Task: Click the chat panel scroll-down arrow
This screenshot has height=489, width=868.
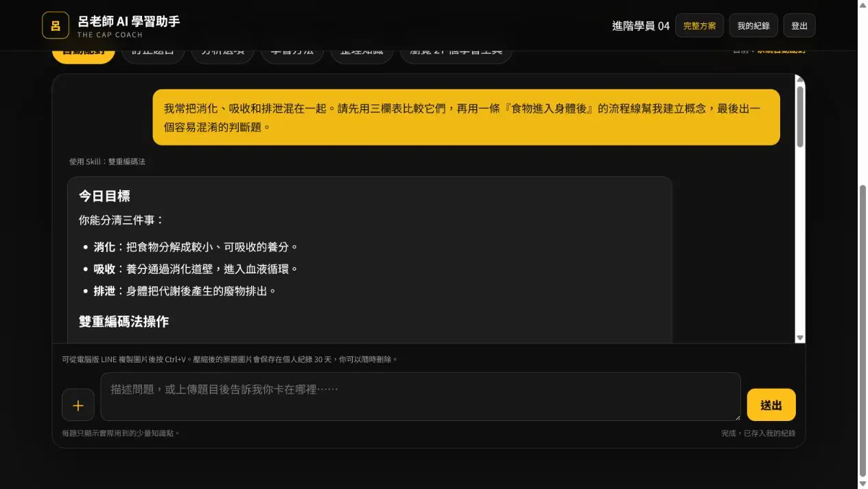Action: coord(799,337)
